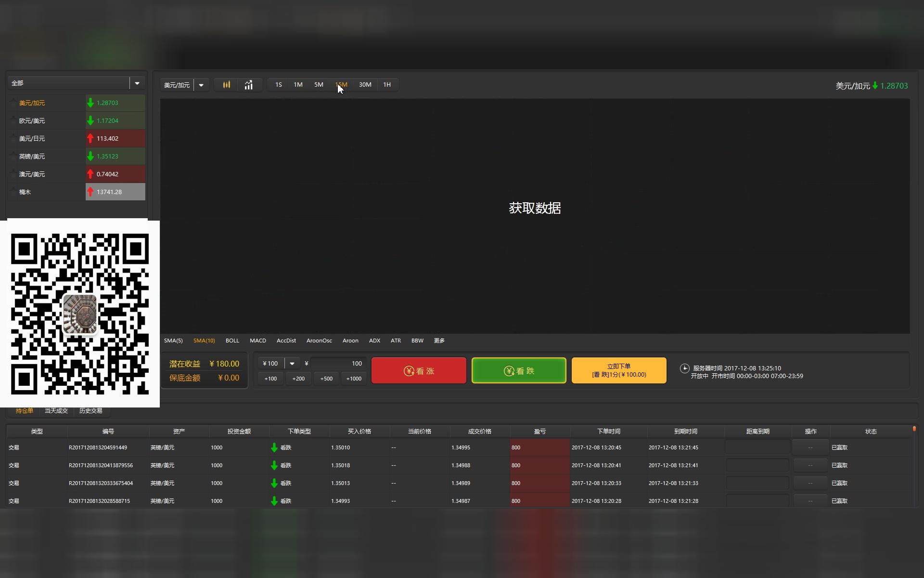Click order R2017120813203336754​04

point(101,483)
